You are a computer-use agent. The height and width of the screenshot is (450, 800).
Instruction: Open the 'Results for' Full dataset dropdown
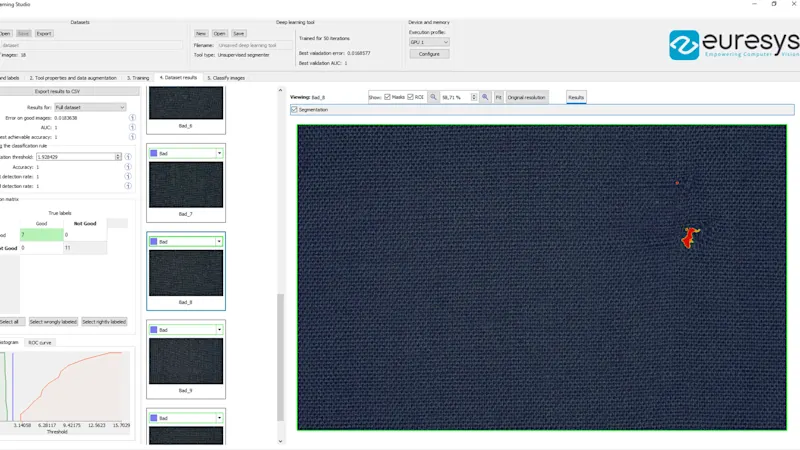click(90, 107)
